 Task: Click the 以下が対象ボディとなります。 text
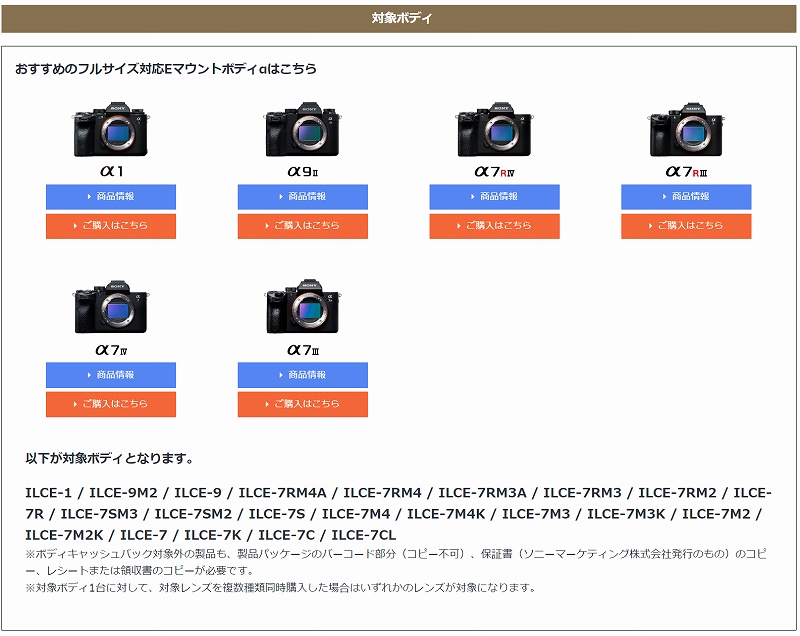pyautogui.click(x=110, y=459)
